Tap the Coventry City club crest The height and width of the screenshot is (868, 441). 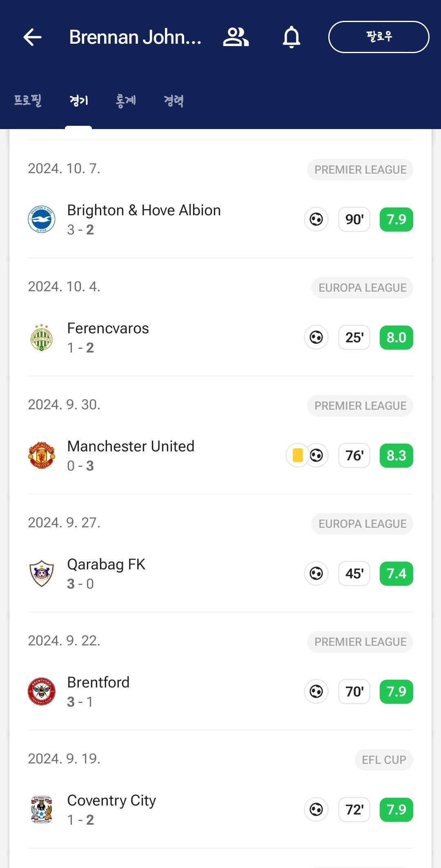41,810
